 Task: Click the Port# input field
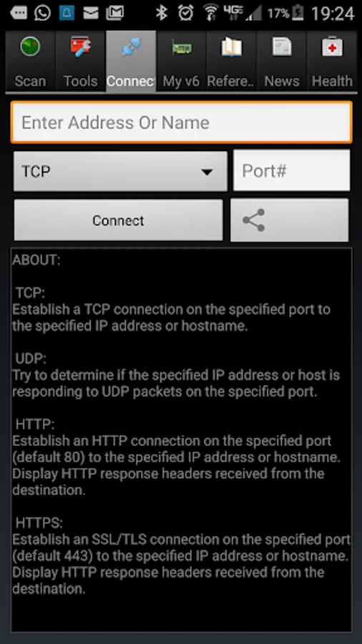[x=292, y=170]
